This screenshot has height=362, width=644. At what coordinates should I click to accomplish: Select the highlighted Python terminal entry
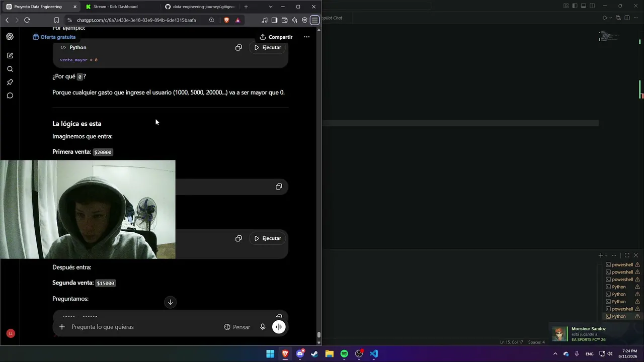point(622,316)
